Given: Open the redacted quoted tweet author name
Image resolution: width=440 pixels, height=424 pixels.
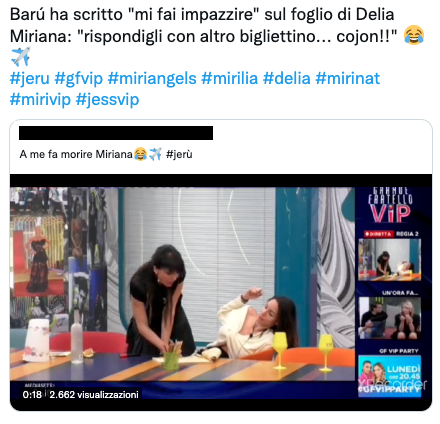Looking at the screenshot, I should [x=116, y=133].
